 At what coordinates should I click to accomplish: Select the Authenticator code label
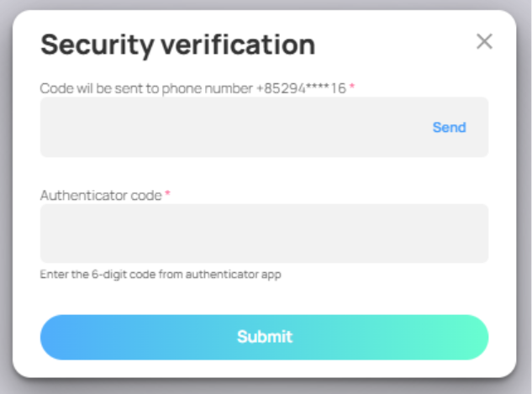[x=101, y=195]
